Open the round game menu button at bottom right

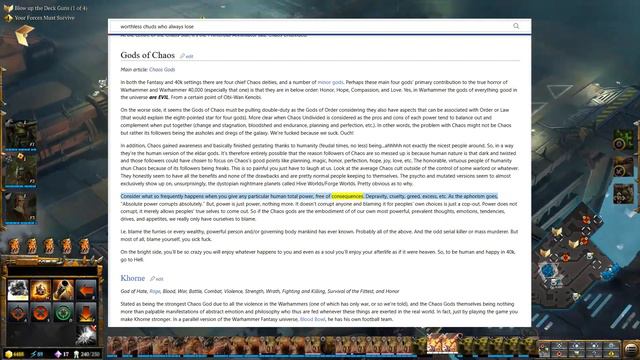tap(631, 349)
